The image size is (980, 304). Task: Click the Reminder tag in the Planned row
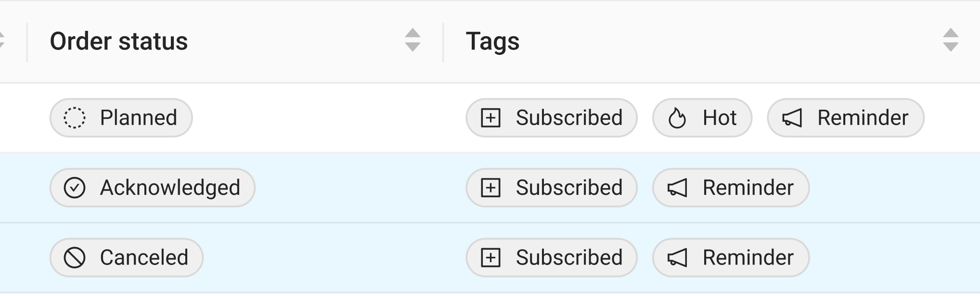click(x=846, y=118)
